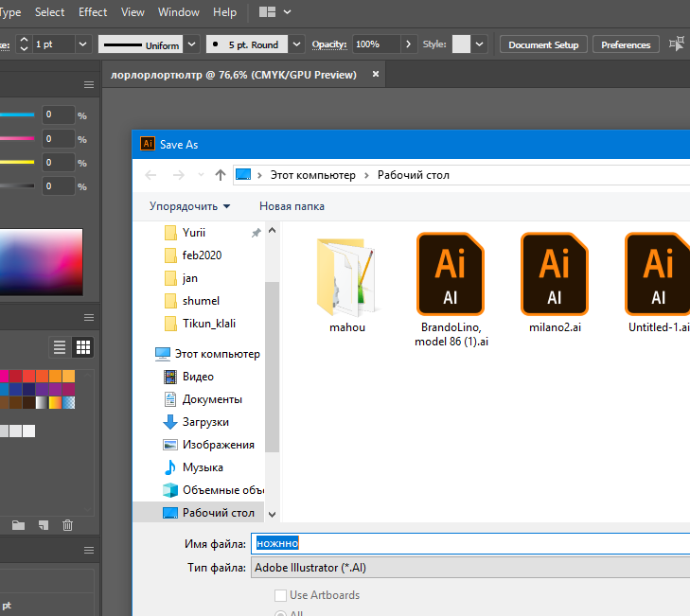Viewport: 690px width, 616px height.
Task: Select the Tikun_klali folder in sidebar
Action: [x=209, y=324]
